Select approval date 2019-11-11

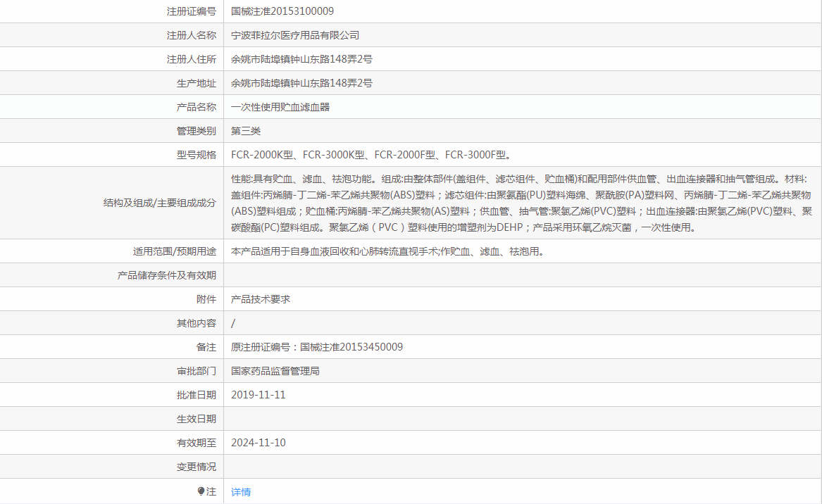[258, 395]
